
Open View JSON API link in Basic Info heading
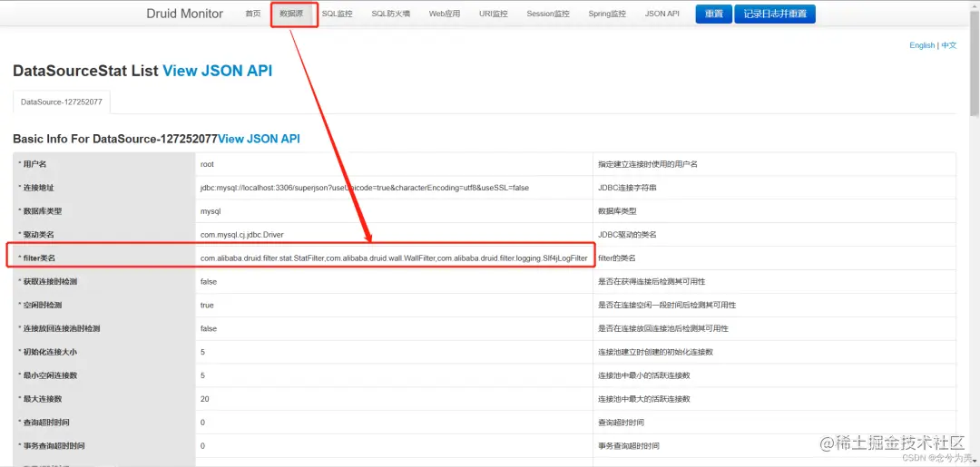pos(259,139)
